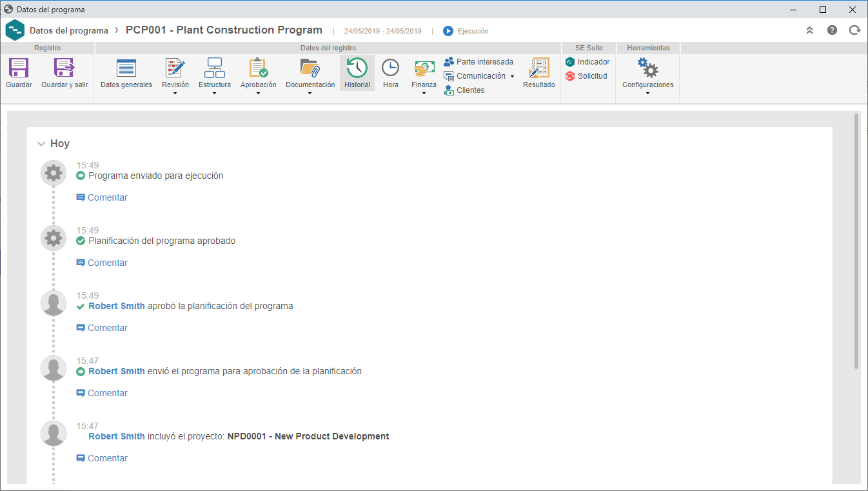Open SE Suite Solicitud
This screenshot has height=491, width=868.
pyautogui.click(x=586, y=76)
